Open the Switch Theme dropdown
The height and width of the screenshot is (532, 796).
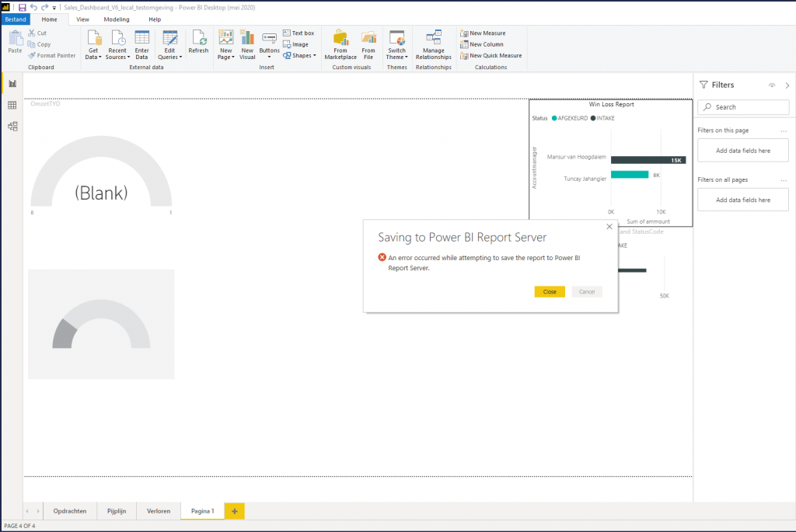point(397,44)
